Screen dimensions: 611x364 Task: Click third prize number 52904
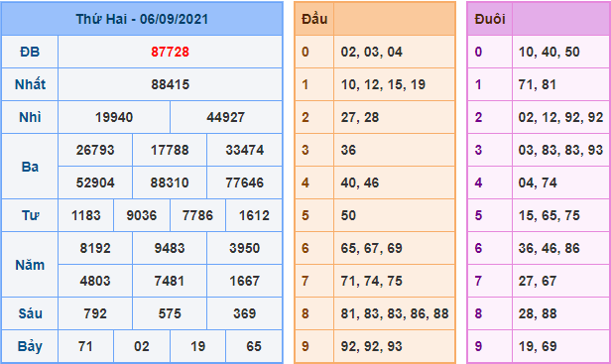[x=95, y=182]
